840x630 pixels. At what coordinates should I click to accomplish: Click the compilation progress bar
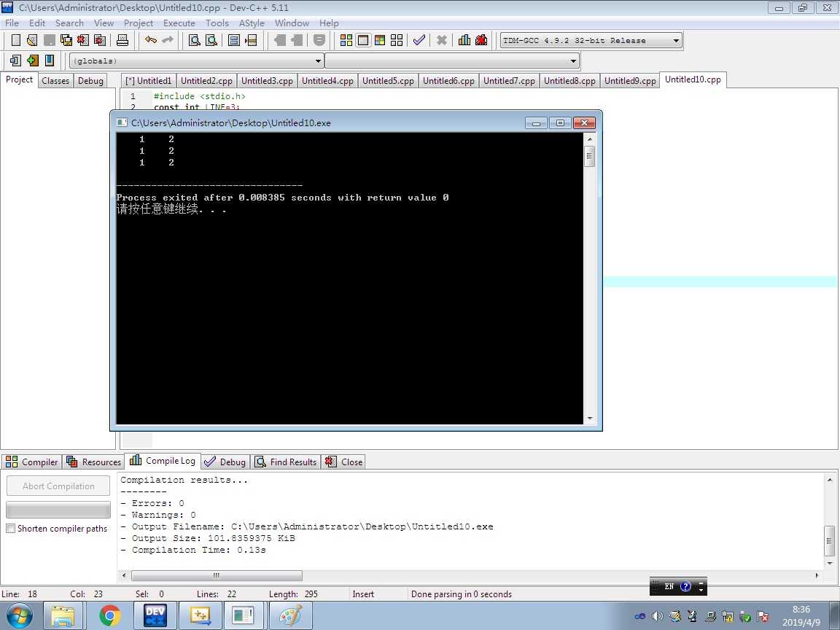pos(58,510)
